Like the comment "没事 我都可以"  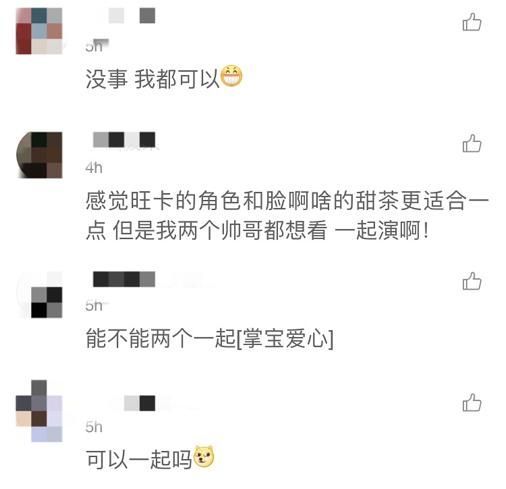click(472, 22)
